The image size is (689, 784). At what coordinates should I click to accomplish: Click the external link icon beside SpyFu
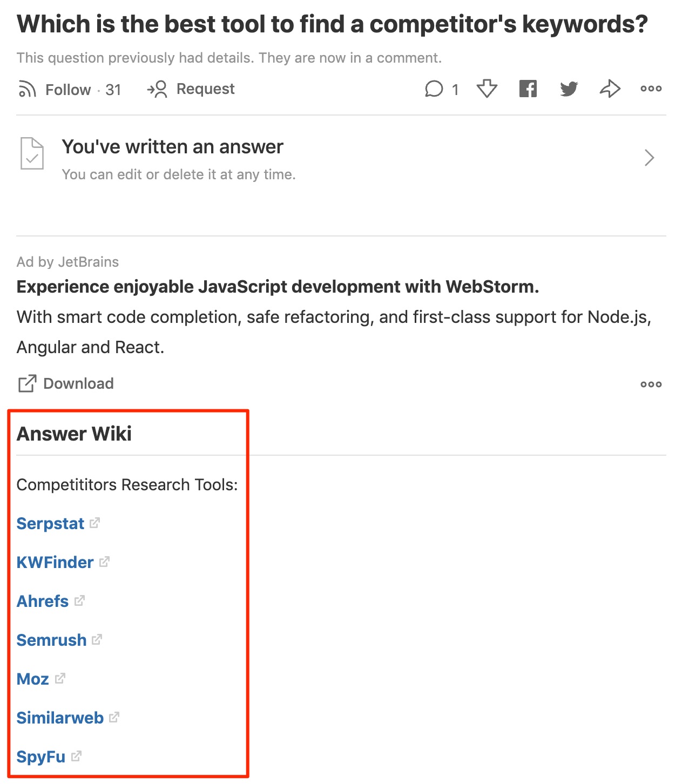tap(77, 755)
